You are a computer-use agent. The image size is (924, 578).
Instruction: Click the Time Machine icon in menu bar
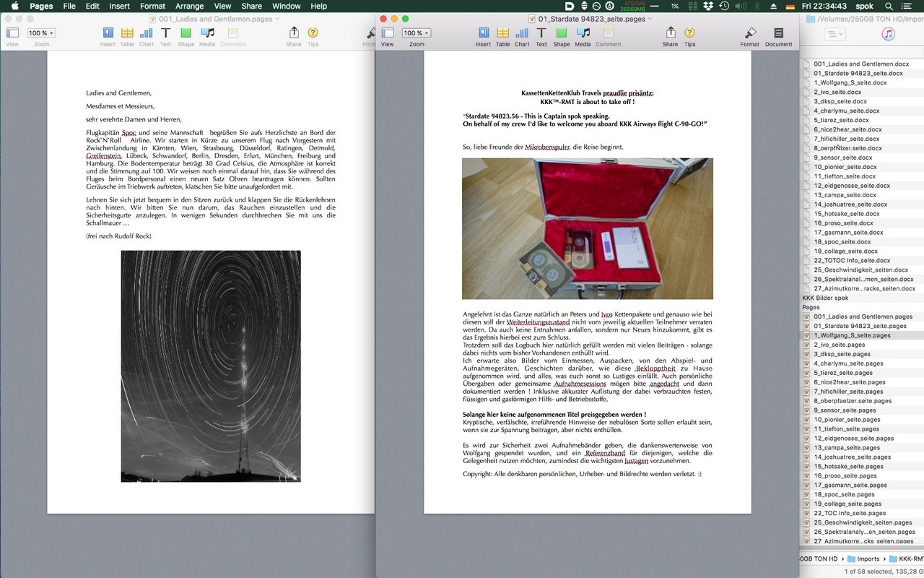coord(725,6)
